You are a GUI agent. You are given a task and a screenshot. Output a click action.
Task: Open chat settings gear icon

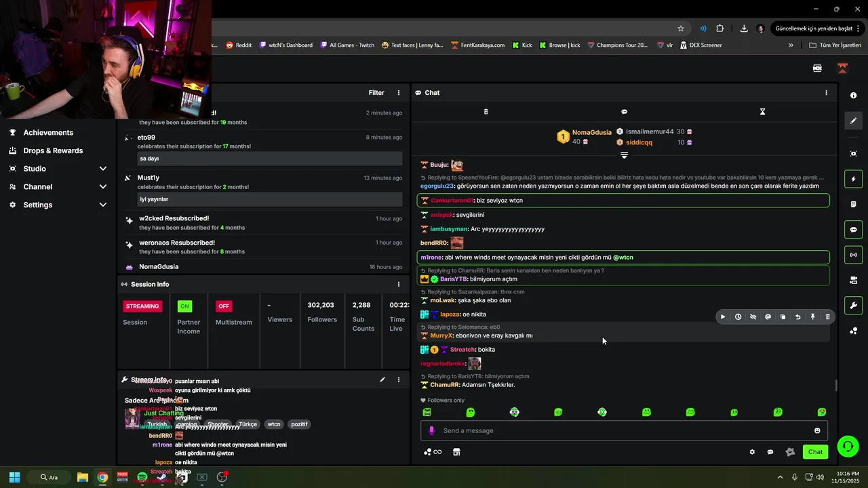click(751, 452)
